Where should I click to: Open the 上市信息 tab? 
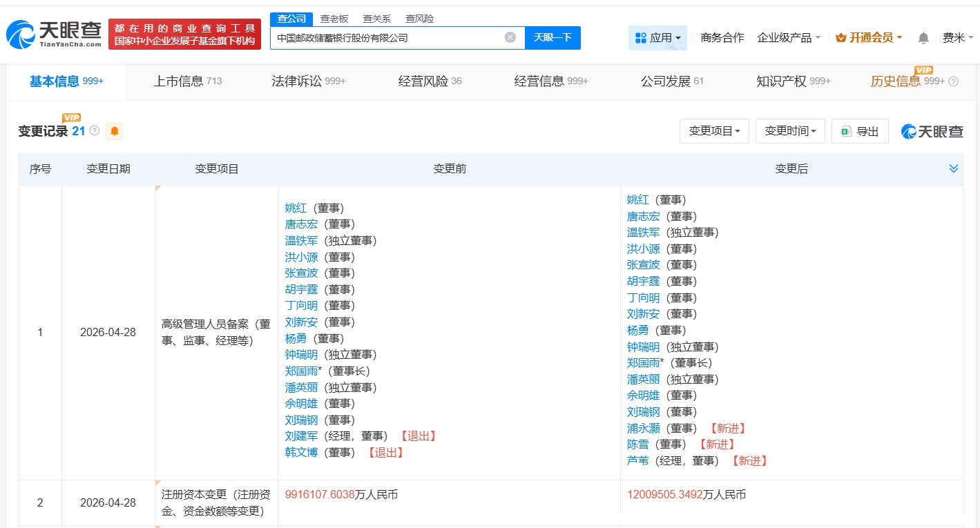pyautogui.click(x=188, y=81)
